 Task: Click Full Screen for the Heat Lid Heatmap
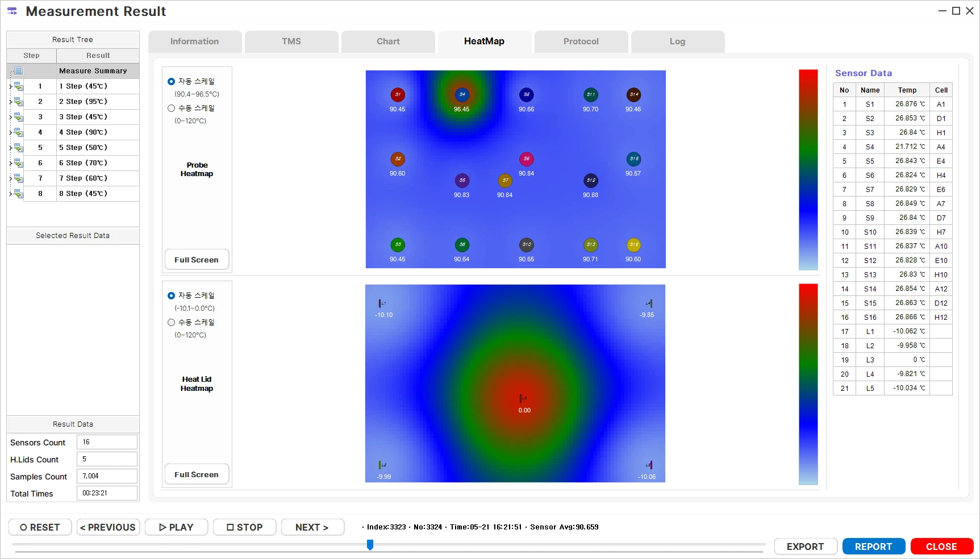(197, 474)
